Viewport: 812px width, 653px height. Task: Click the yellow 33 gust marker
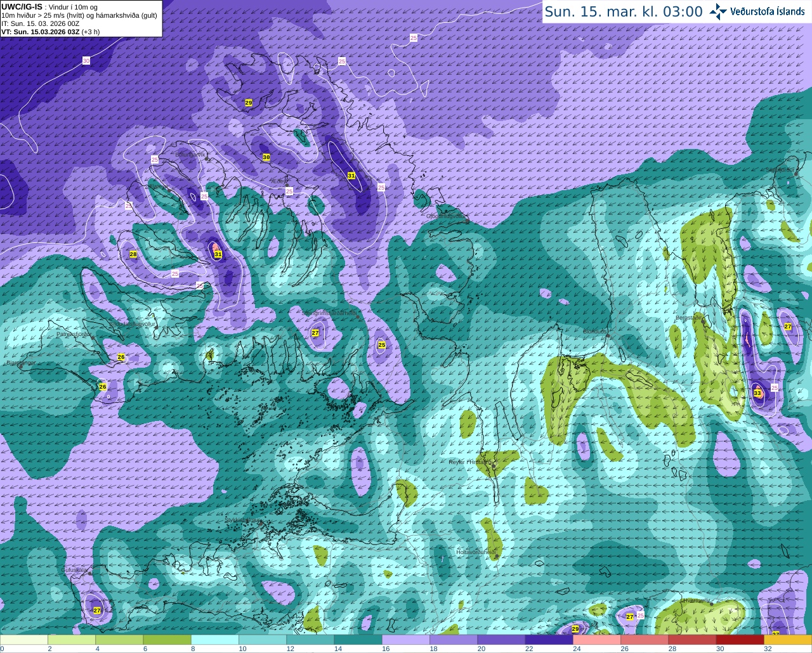(757, 393)
